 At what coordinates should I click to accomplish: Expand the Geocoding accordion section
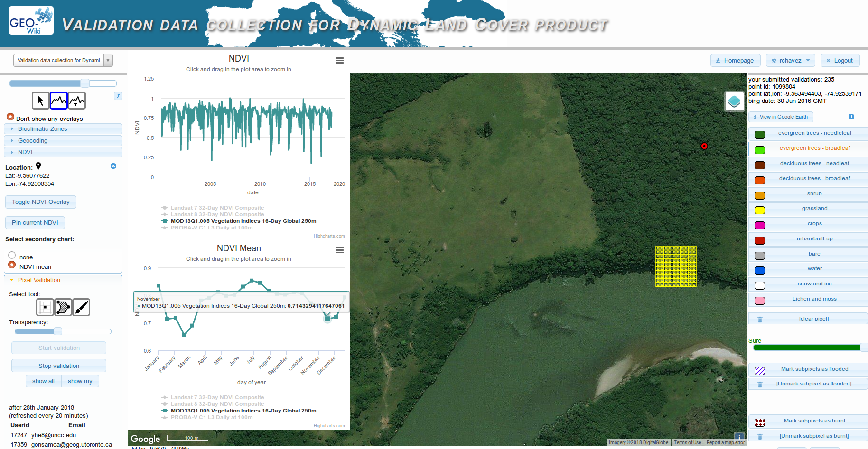[x=33, y=141]
